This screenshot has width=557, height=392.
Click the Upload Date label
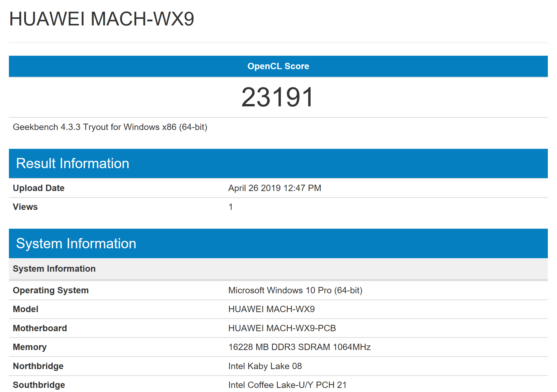coord(39,188)
